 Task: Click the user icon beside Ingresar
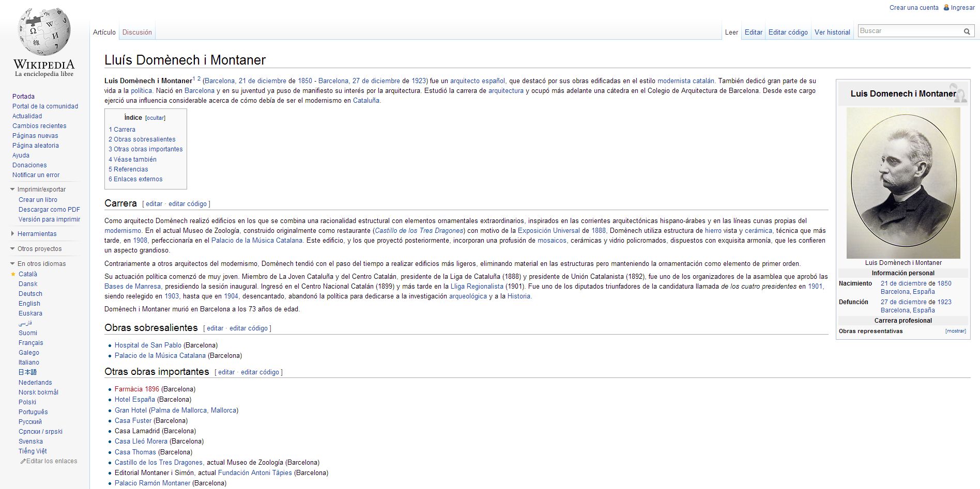pyautogui.click(x=946, y=8)
